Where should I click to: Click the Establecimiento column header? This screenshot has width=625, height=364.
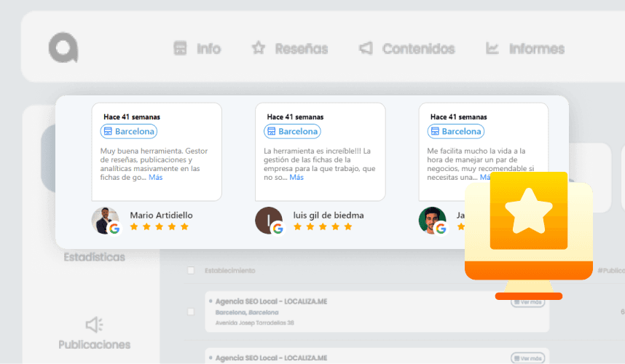click(x=230, y=270)
